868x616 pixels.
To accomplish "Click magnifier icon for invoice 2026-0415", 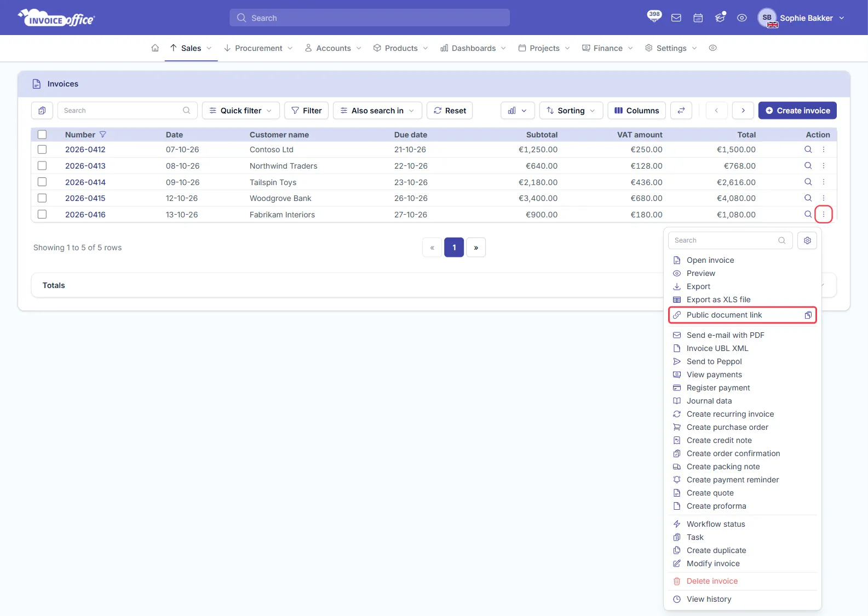I will (808, 198).
